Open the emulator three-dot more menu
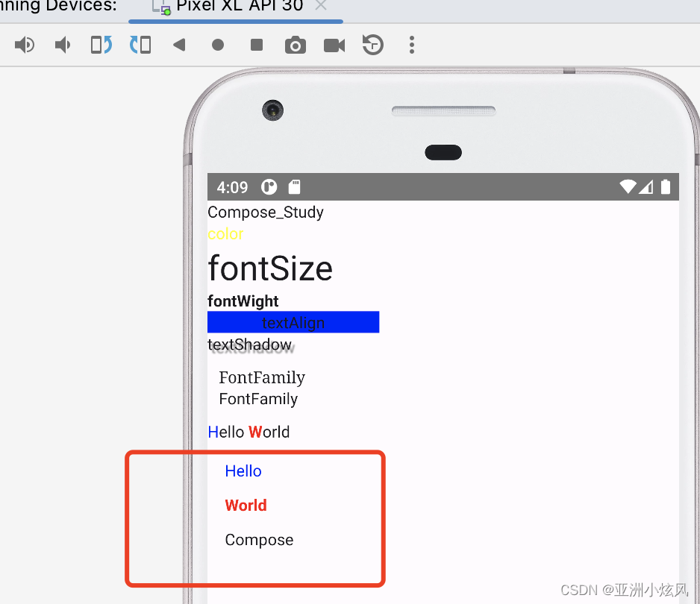This screenshot has width=700, height=604. [412, 45]
